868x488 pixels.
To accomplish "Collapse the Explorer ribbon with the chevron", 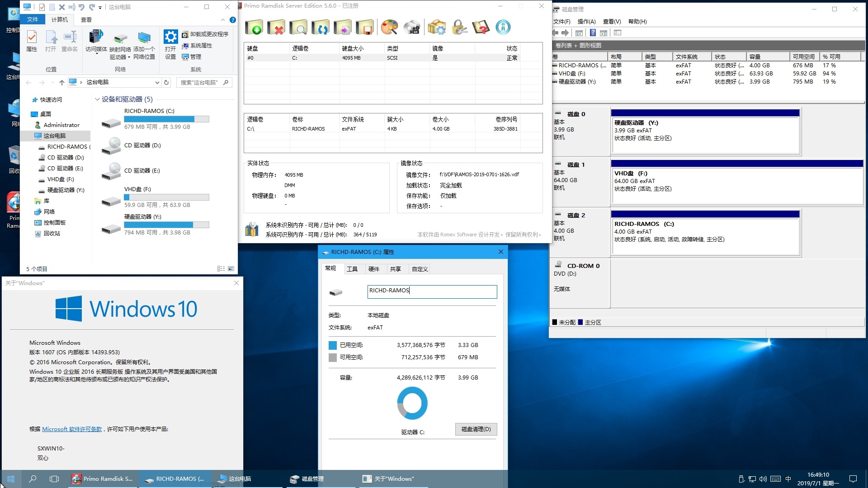I will (222, 20).
